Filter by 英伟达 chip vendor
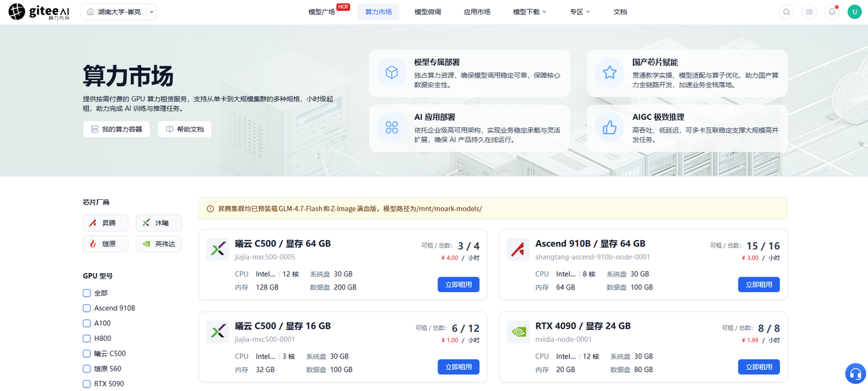Screen dimensions: 868x391 (159, 244)
